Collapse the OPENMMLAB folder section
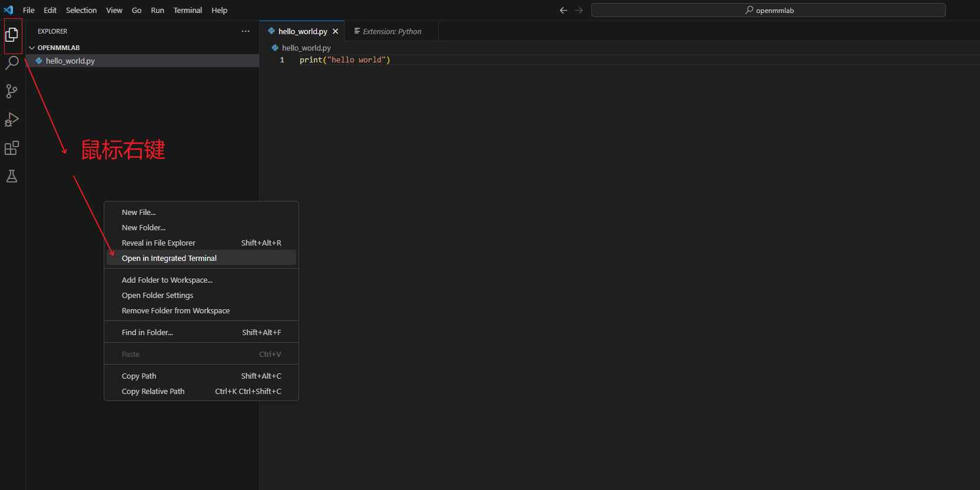980x490 pixels. tap(32, 48)
